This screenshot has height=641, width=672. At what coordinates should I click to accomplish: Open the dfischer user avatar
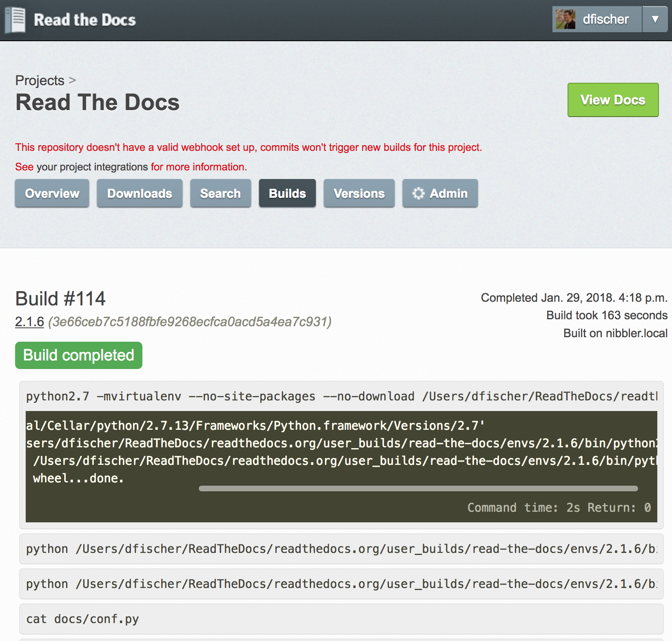pyautogui.click(x=565, y=19)
